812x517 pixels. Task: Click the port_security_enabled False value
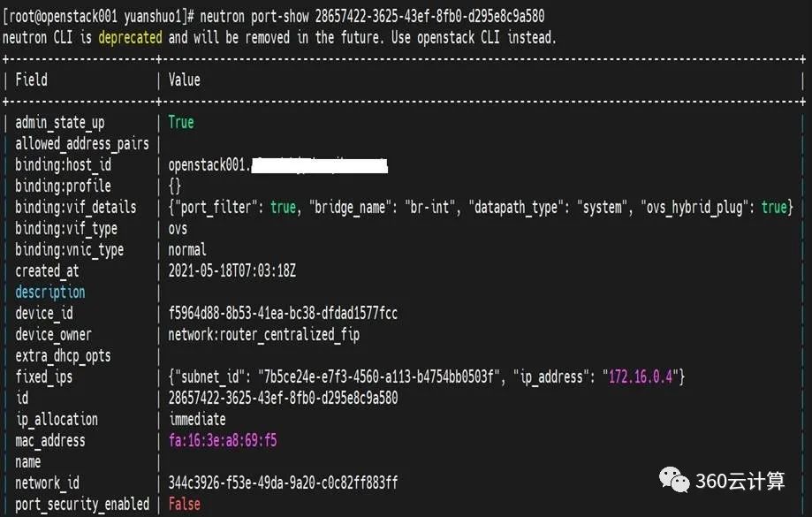point(184,504)
